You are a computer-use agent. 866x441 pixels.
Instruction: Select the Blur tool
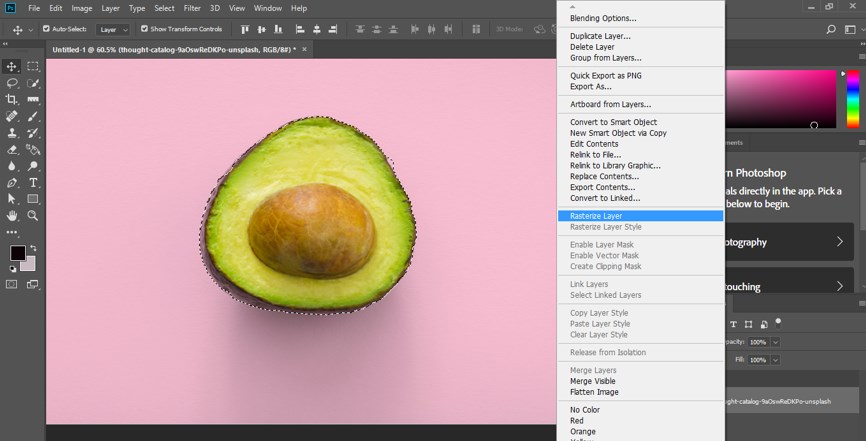(11, 166)
